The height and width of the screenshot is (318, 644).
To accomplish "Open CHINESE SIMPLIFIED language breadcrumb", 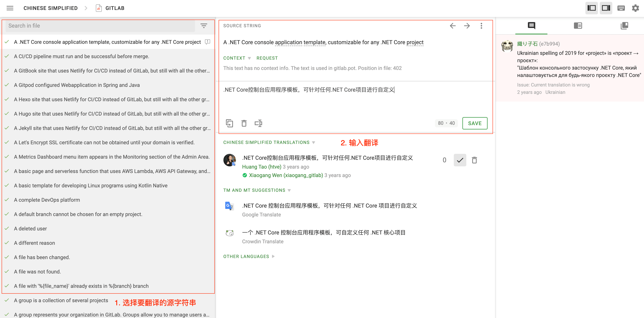I will (51, 8).
